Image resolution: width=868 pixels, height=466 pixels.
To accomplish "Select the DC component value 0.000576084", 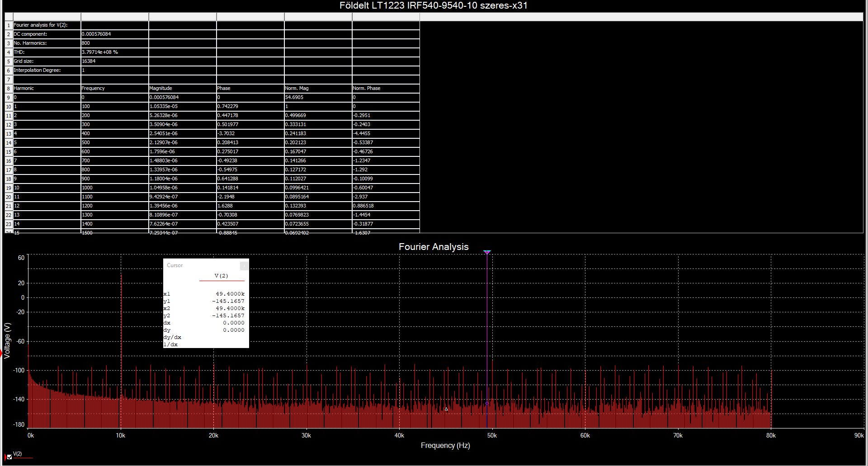I will tap(115, 34).
